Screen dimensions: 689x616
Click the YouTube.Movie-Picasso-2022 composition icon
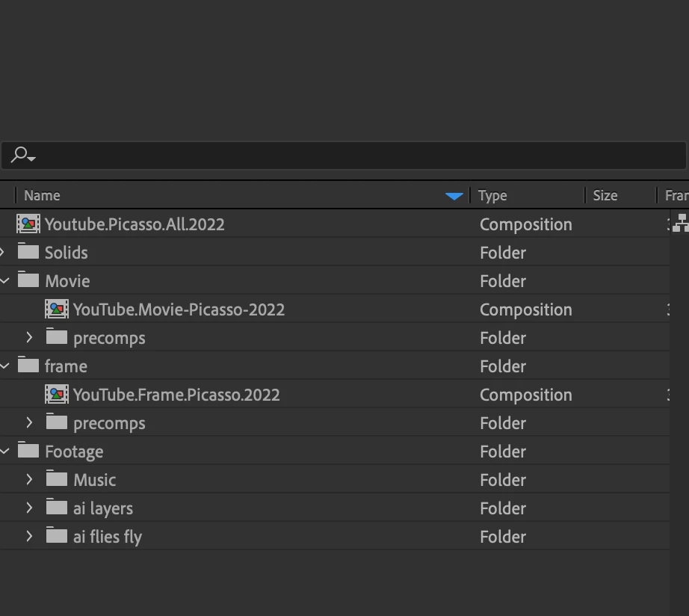click(57, 309)
